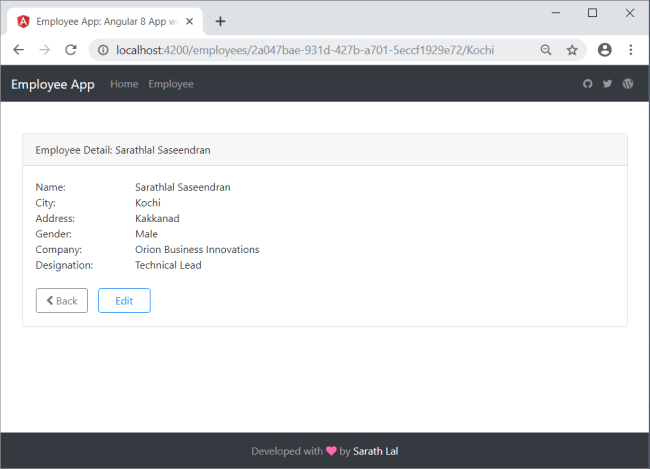650x469 pixels.
Task: Click the zoom magnifier icon in address bar
Action: [x=546, y=50]
